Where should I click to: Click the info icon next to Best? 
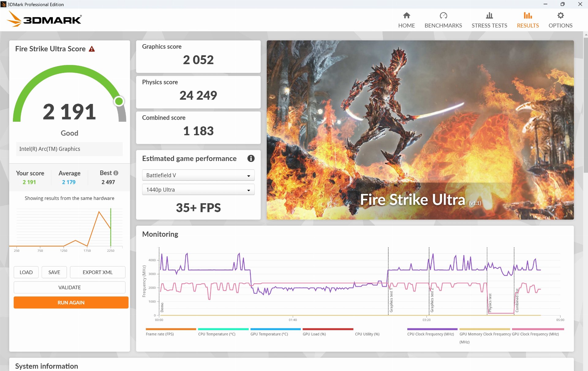(116, 173)
